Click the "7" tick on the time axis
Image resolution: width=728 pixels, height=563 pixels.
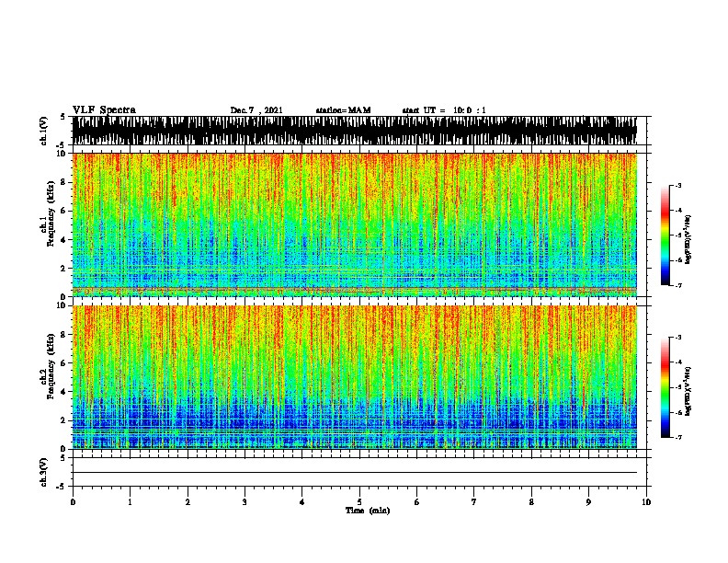pyautogui.click(x=474, y=502)
